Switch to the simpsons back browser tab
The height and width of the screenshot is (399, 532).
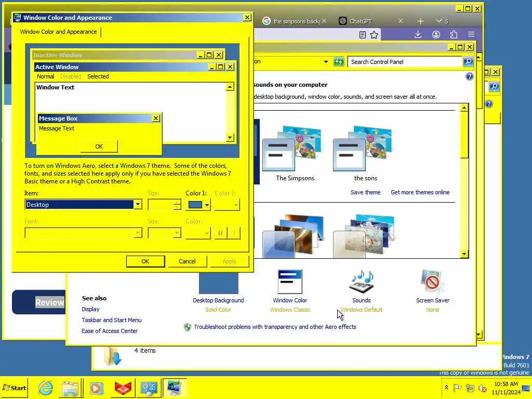(x=297, y=21)
